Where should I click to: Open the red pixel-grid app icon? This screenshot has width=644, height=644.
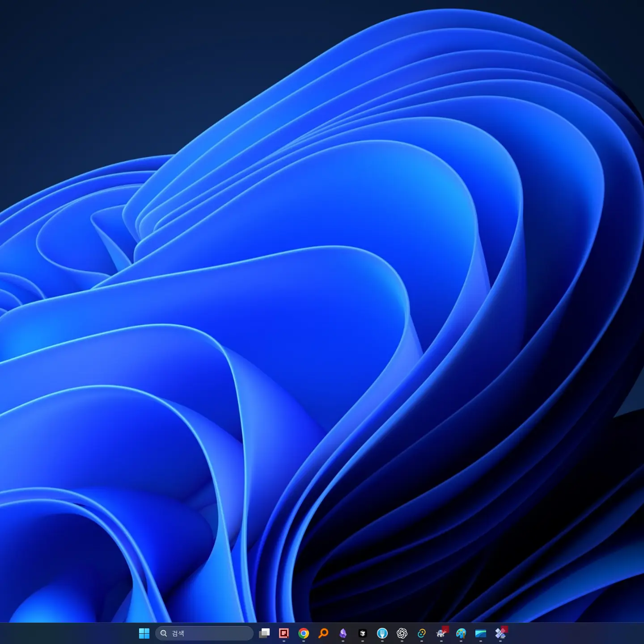click(x=284, y=633)
